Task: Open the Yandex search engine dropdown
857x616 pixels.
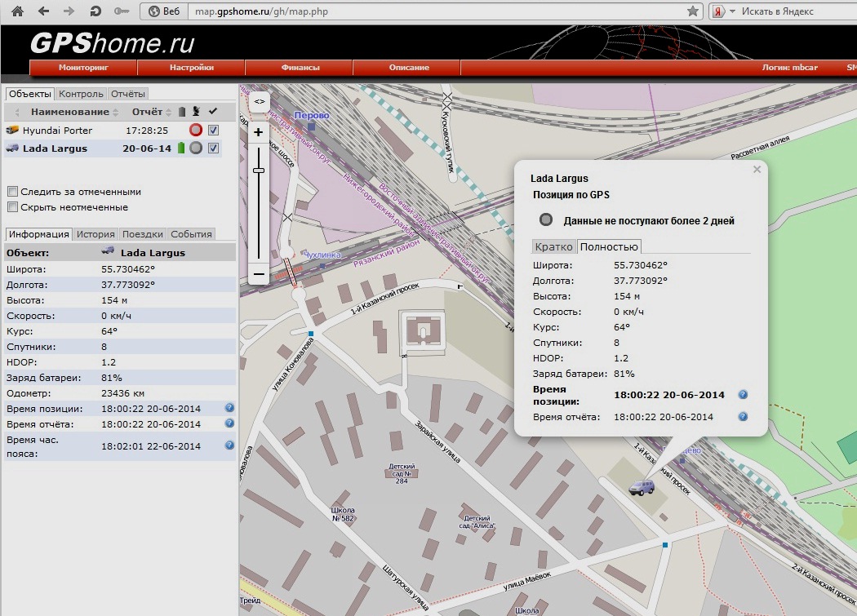Action: [x=732, y=11]
